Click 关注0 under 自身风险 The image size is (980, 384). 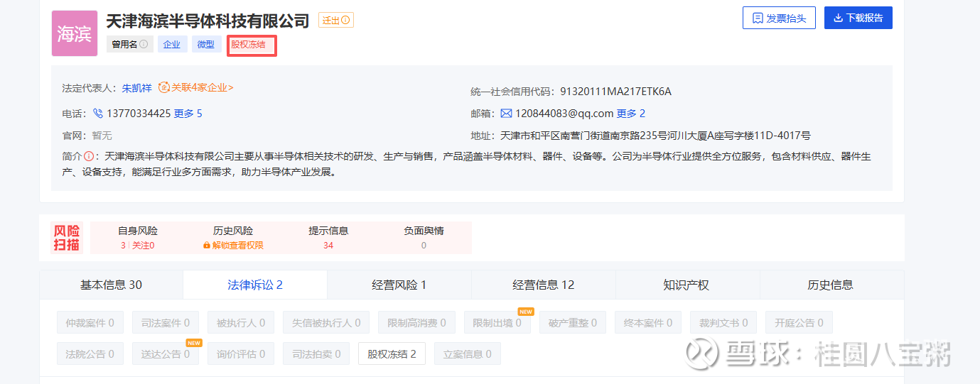point(143,246)
